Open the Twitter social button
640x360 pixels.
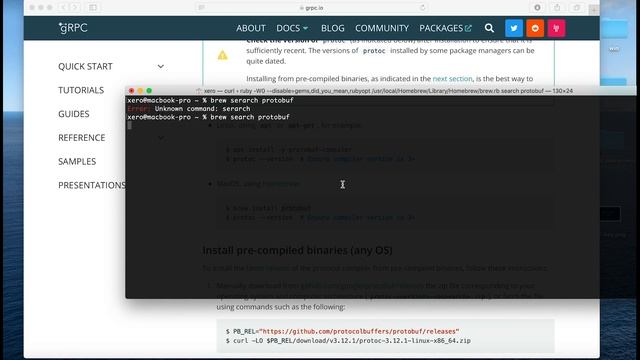[x=514, y=28]
